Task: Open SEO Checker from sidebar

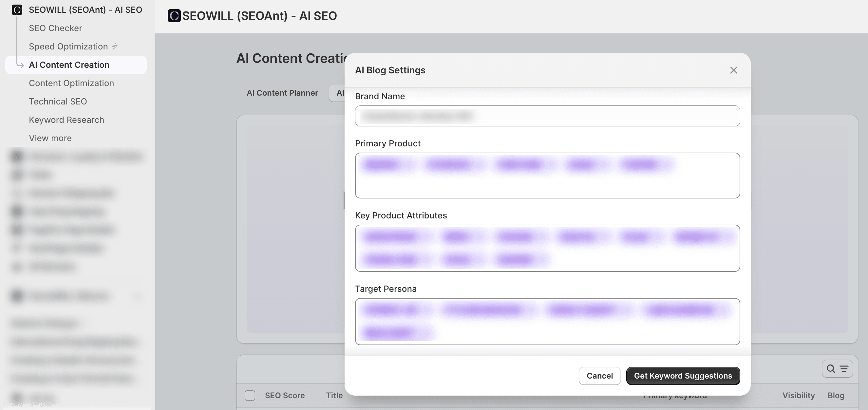Action: [x=56, y=28]
